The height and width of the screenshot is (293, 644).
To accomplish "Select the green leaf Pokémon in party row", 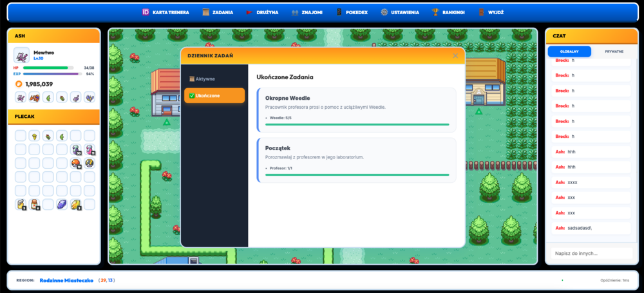I will pos(48,97).
